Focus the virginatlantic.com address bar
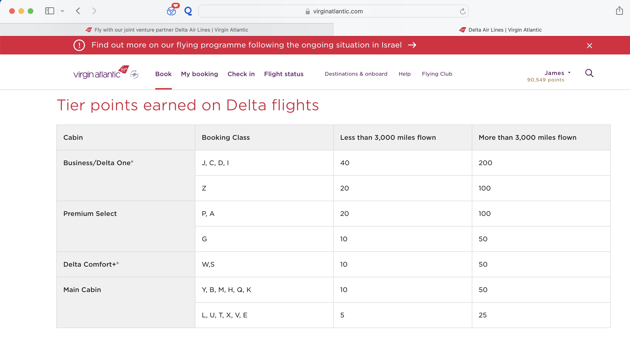The width and height of the screenshot is (630, 364). (x=333, y=11)
